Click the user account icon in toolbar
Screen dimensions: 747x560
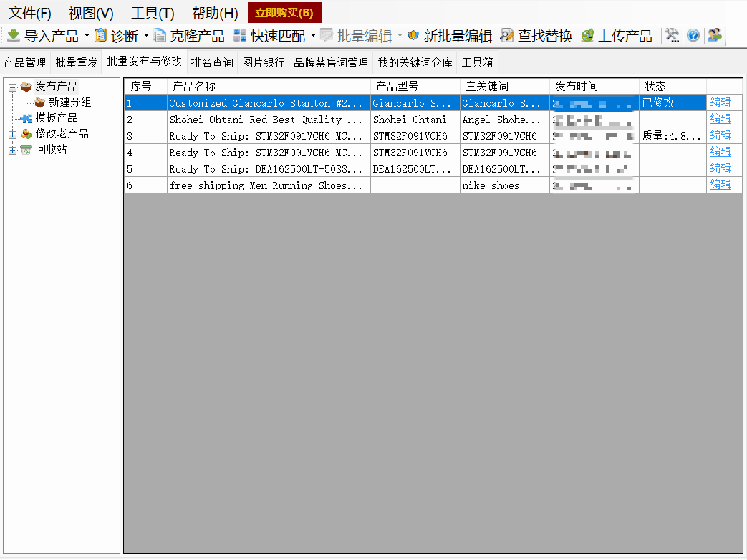pos(714,35)
